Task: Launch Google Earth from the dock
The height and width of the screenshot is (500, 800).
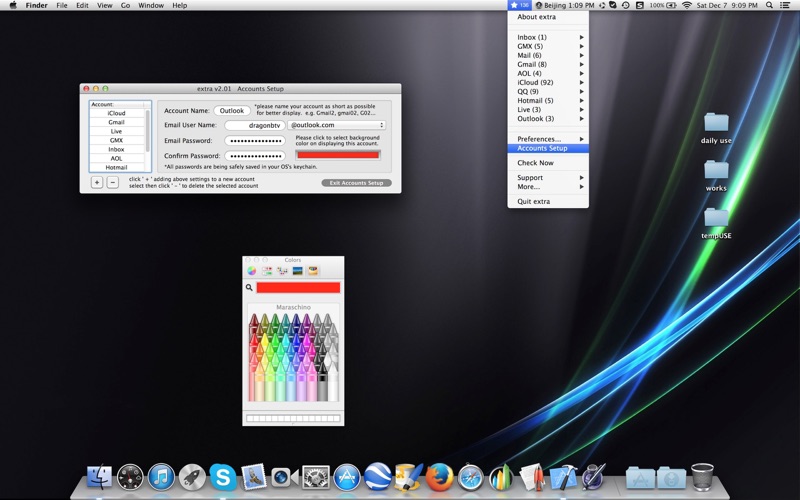Action: point(378,478)
